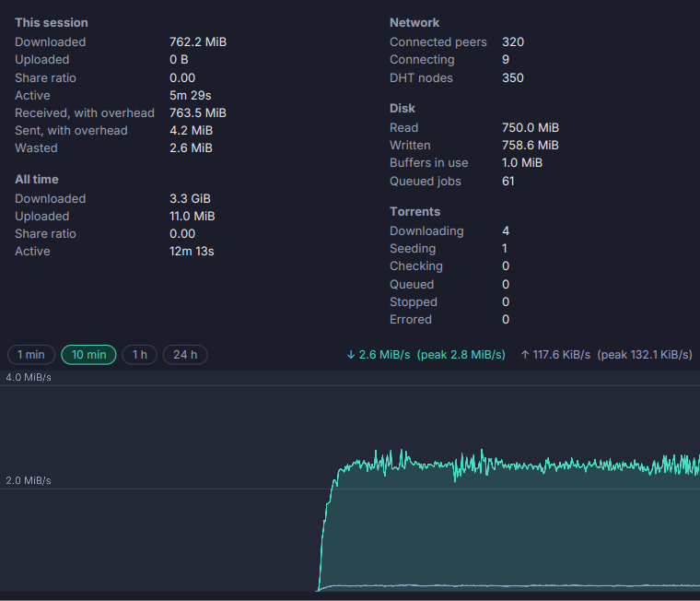Click the Torrents heading

pyautogui.click(x=414, y=212)
